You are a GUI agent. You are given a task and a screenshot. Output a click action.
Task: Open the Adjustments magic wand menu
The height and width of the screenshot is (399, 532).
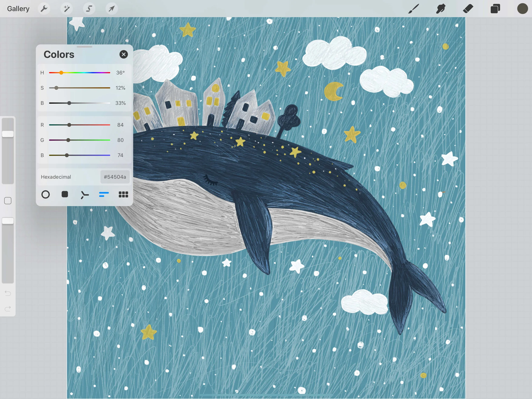click(x=66, y=9)
